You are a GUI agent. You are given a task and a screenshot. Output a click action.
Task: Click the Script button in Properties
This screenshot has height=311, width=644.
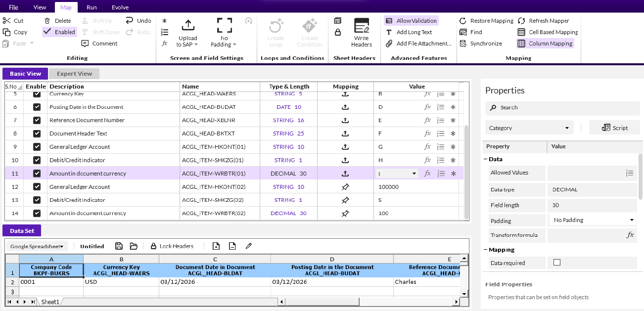tap(614, 128)
